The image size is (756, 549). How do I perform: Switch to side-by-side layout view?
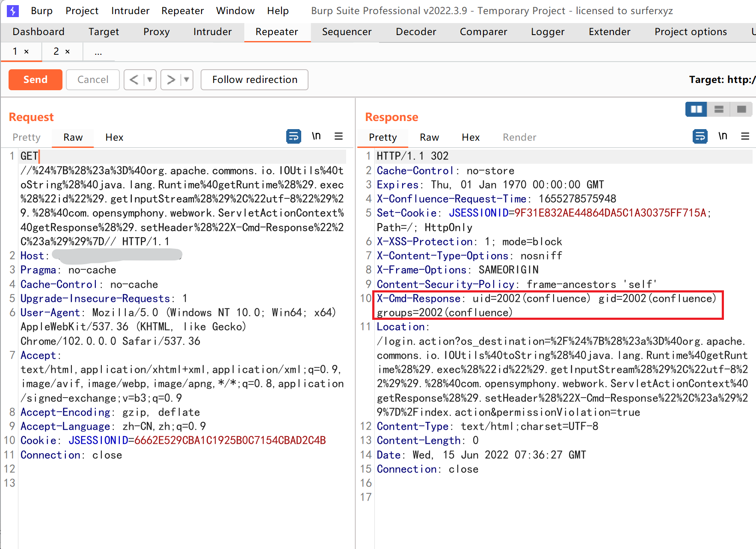coord(696,109)
